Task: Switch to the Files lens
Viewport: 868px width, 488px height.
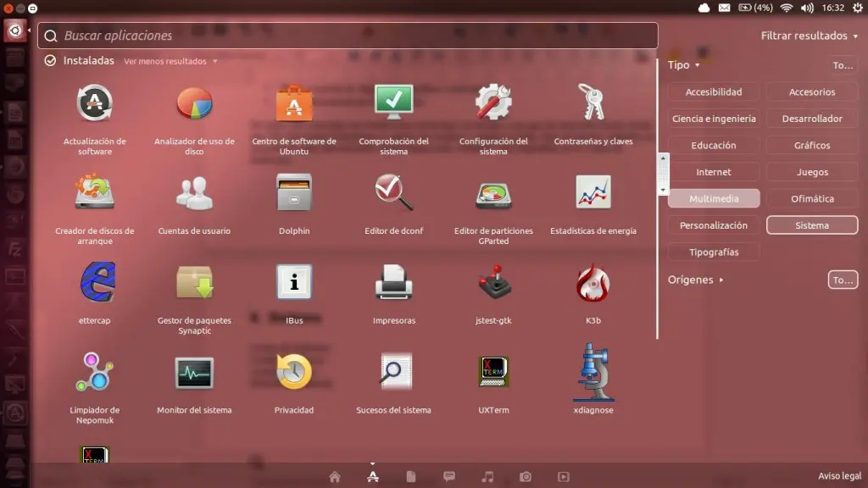Action: (411, 476)
